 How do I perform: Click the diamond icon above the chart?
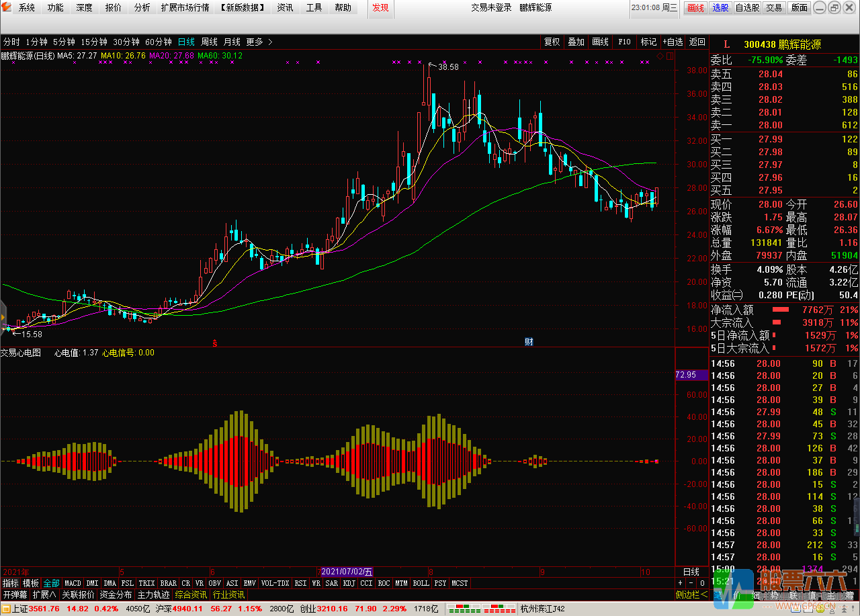[x=660, y=56]
